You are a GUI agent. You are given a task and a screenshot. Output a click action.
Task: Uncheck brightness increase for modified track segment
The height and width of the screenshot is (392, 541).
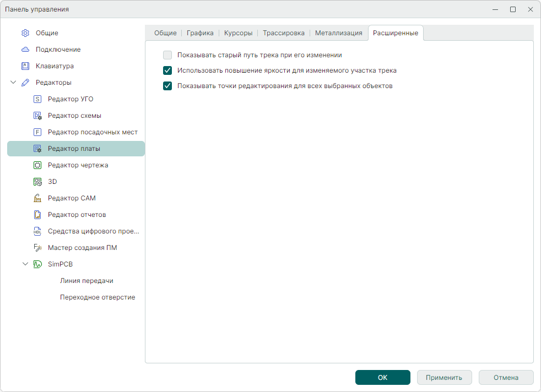[x=167, y=70]
